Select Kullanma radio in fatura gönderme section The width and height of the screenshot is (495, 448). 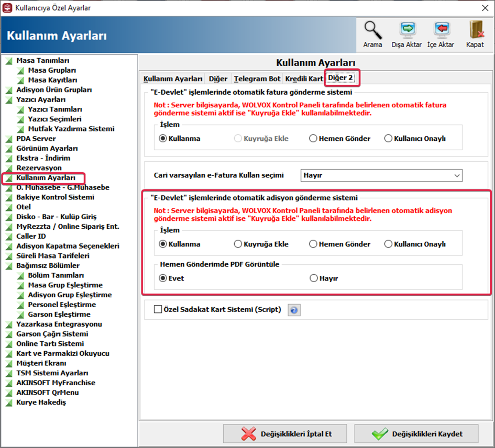click(163, 139)
